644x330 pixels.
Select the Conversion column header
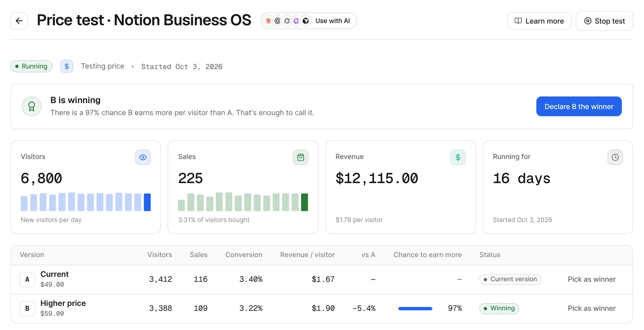pos(244,255)
